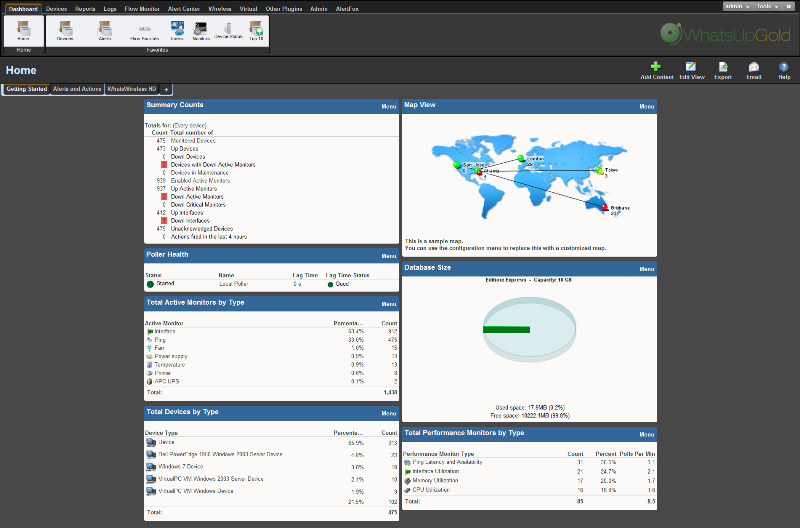Open Edit View for this dashboard
The image size is (800, 528).
pyautogui.click(x=691, y=69)
